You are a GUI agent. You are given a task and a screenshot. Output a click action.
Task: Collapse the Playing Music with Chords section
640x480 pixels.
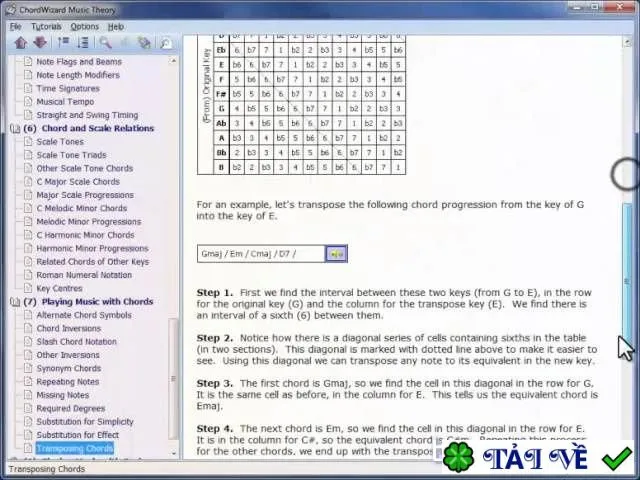point(15,302)
